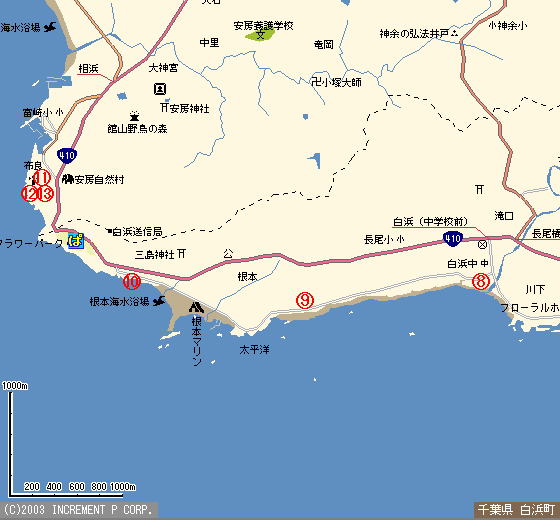This screenshot has height=520, width=560.
Task: Click the 館山野鳥の森 label
Action: [x=138, y=129]
